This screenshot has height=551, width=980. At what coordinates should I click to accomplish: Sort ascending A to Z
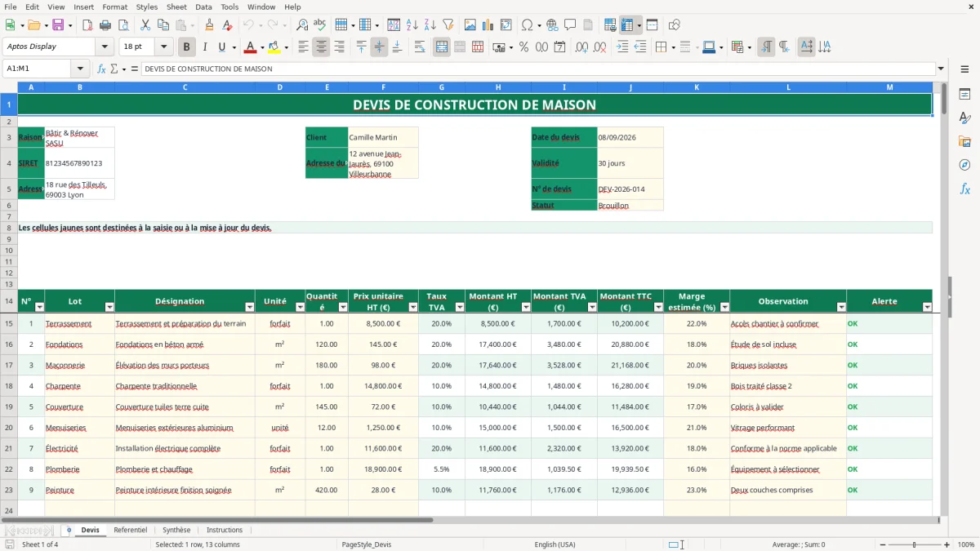pyautogui.click(x=412, y=25)
